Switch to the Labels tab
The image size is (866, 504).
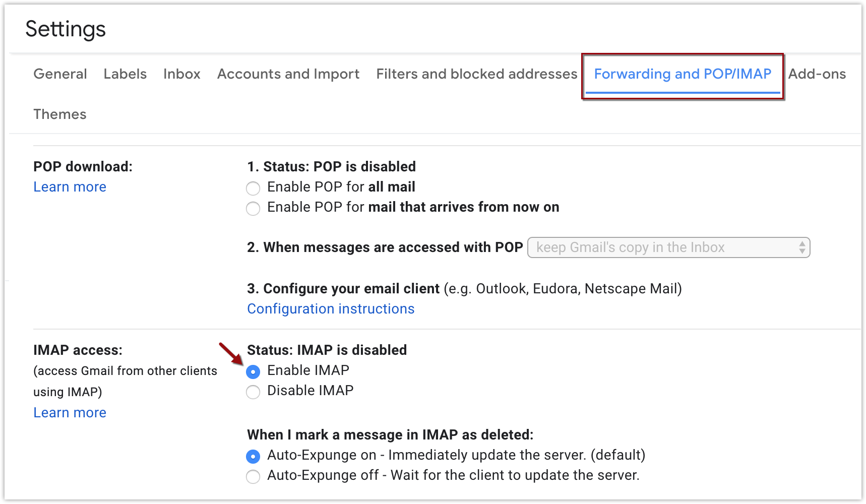click(x=125, y=74)
